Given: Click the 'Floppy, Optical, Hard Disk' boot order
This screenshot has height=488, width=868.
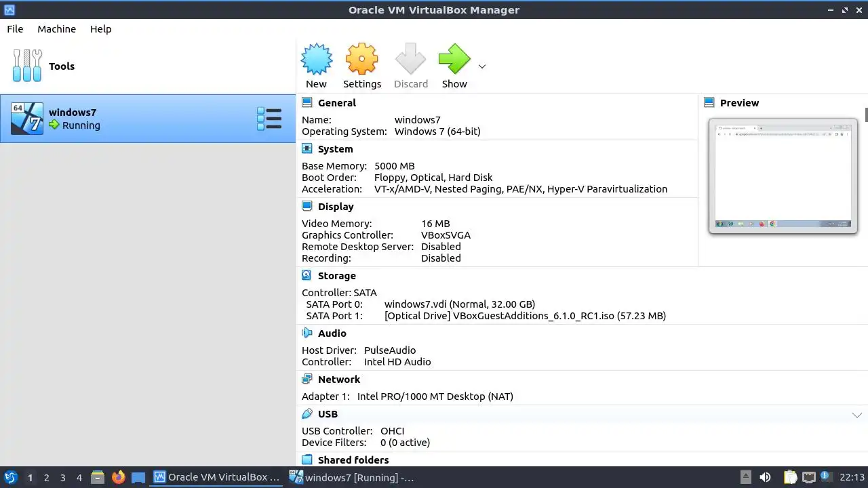Looking at the screenshot, I should point(433,178).
